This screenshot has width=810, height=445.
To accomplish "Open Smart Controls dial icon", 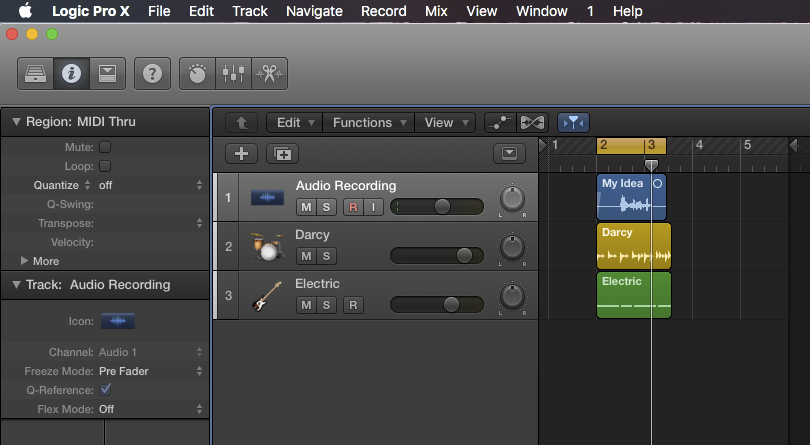I will pos(198,73).
